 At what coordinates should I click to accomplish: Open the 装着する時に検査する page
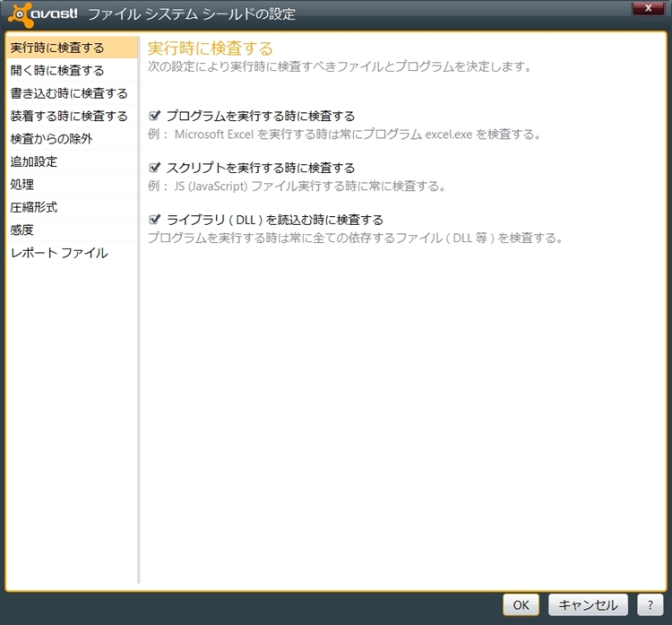tap(72, 116)
